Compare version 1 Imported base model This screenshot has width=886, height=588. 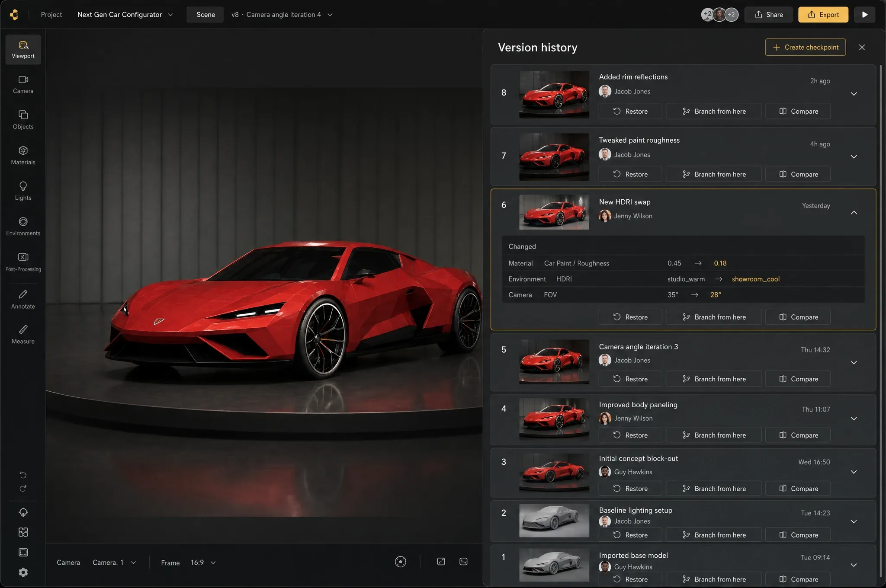tap(798, 579)
